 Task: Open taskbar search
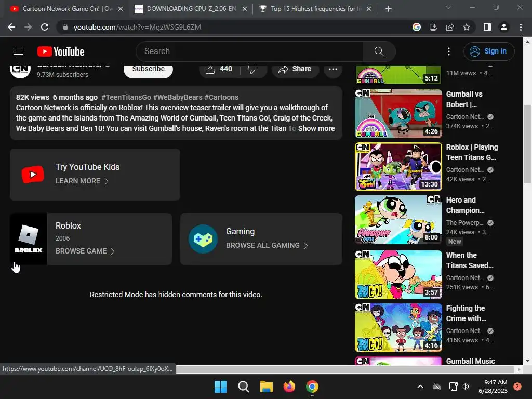click(x=243, y=387)
